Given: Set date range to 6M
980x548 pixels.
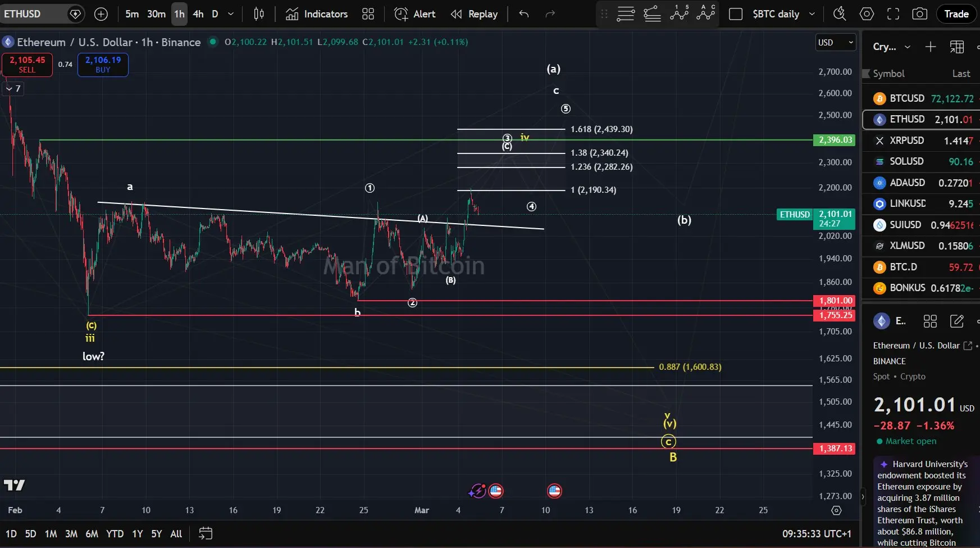Looking at the screenshot, I should coord(92,534).
